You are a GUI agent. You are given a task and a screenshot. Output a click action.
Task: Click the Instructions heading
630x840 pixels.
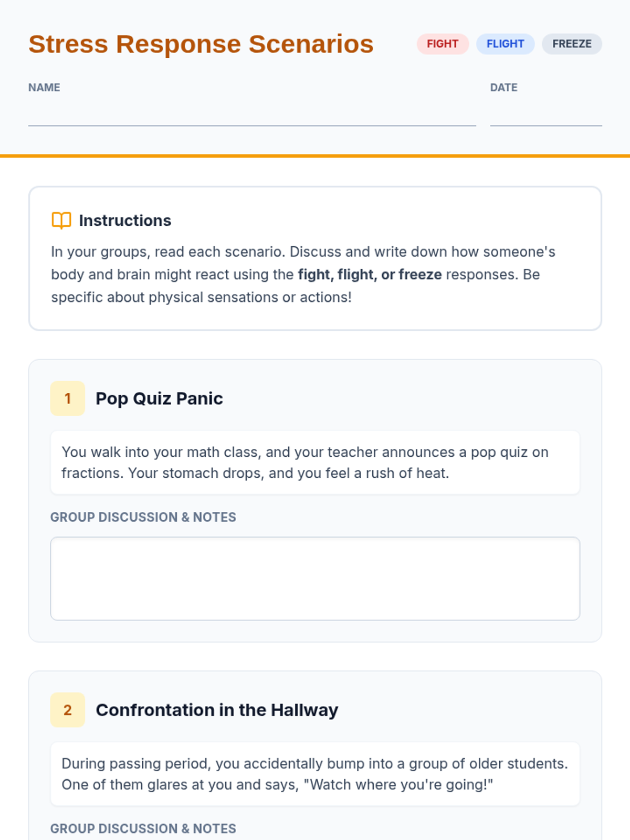125,220
